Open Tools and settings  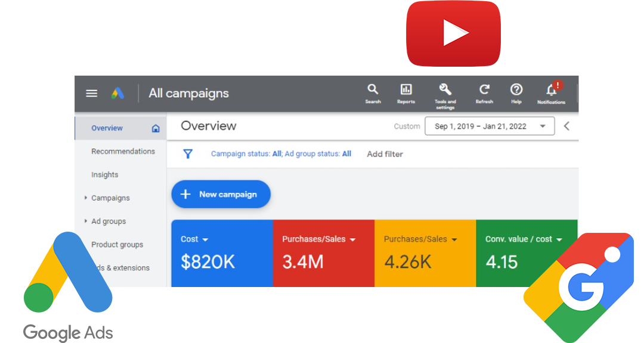tap(445, 96)
